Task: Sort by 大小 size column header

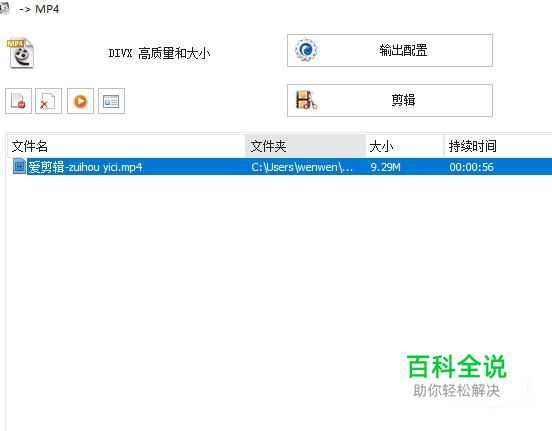Action: click(405, 146)
